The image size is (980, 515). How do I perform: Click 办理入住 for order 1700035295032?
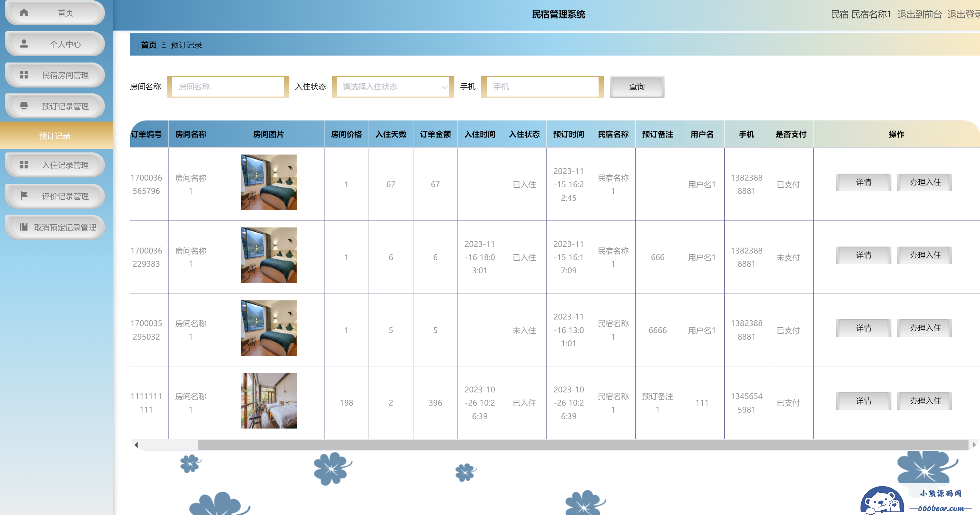[925, 328]
